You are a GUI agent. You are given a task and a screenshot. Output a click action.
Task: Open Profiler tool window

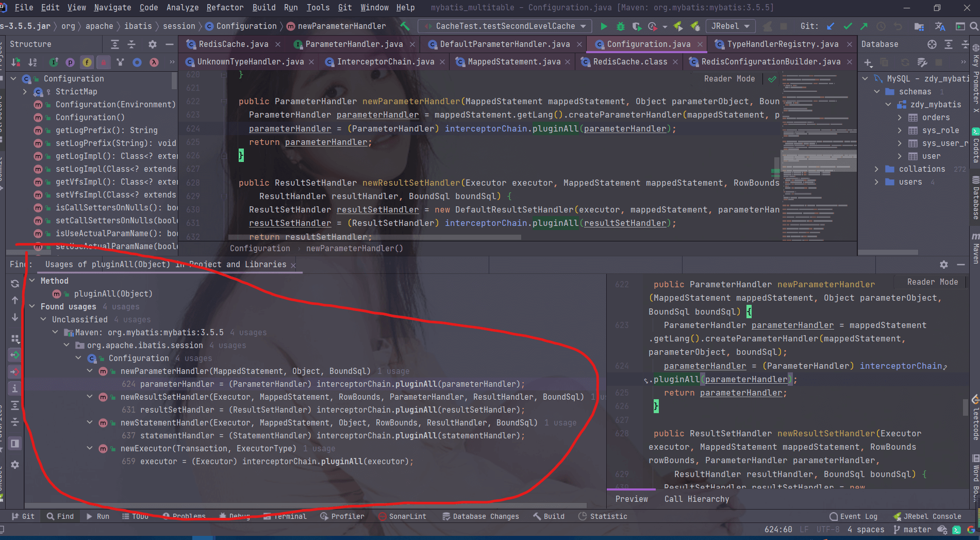coord(342,516)
